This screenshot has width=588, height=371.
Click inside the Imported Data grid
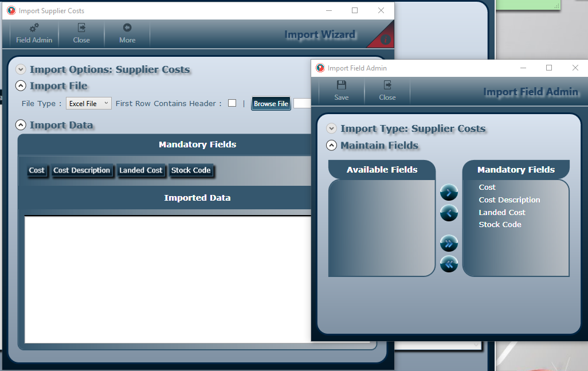pyautogui.click(x=167, y=279)
